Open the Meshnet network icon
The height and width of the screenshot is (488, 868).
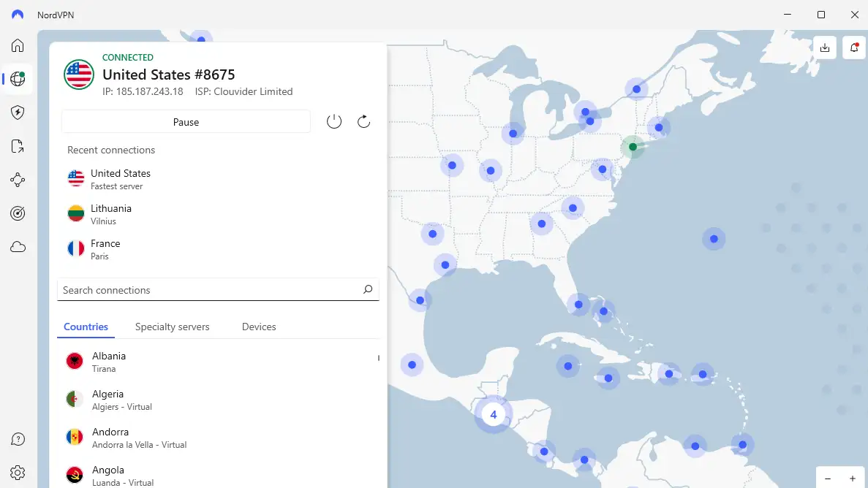coord(18,180)
